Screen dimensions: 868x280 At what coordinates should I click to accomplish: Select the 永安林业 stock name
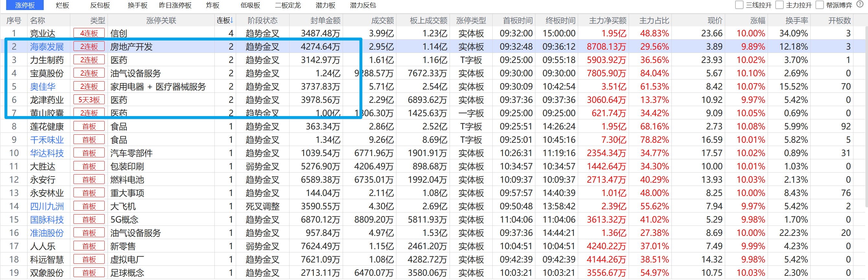[47, 193]
